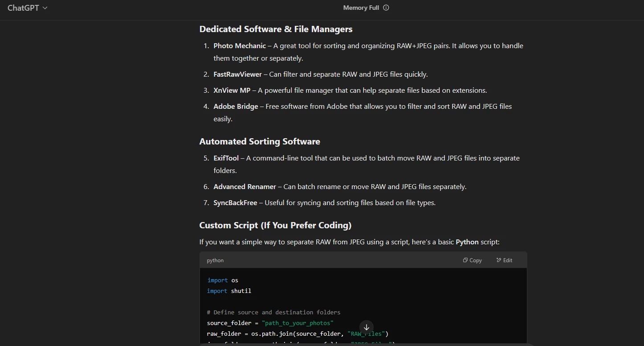Click the edit pencil icon in code header
This screenshot has height=346, width=644.
499,260
